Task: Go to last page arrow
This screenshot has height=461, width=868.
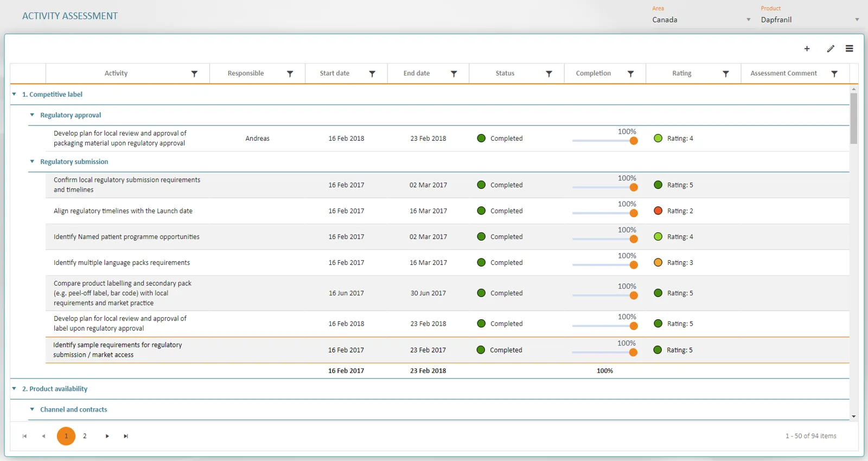Action: (126, 436)
